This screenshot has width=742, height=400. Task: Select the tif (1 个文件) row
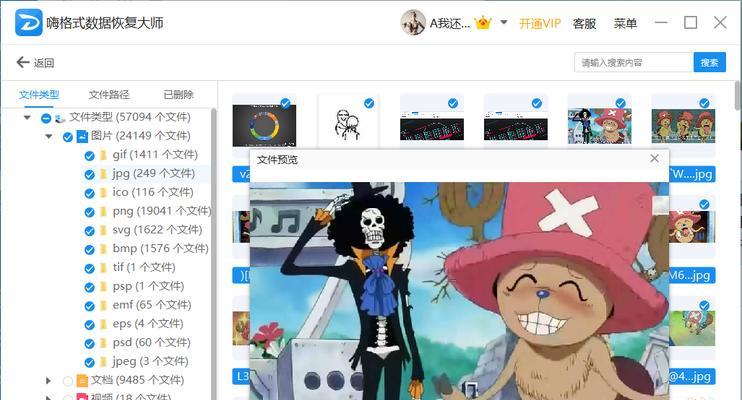[144, 267]
